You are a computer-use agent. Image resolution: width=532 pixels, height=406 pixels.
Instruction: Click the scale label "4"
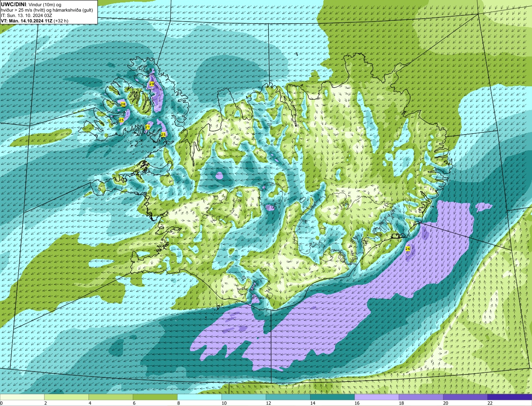pos(90,403)
